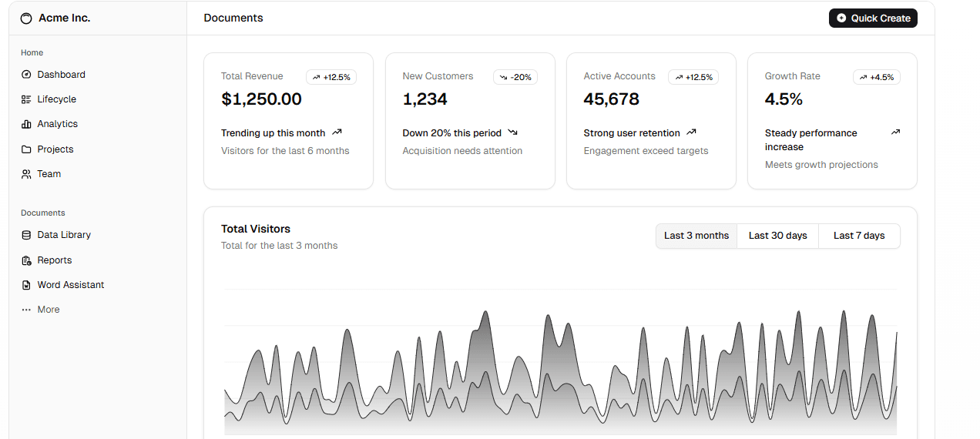
Task: Select the Last 3 months range toggle
Action: [x=696, y=236]
